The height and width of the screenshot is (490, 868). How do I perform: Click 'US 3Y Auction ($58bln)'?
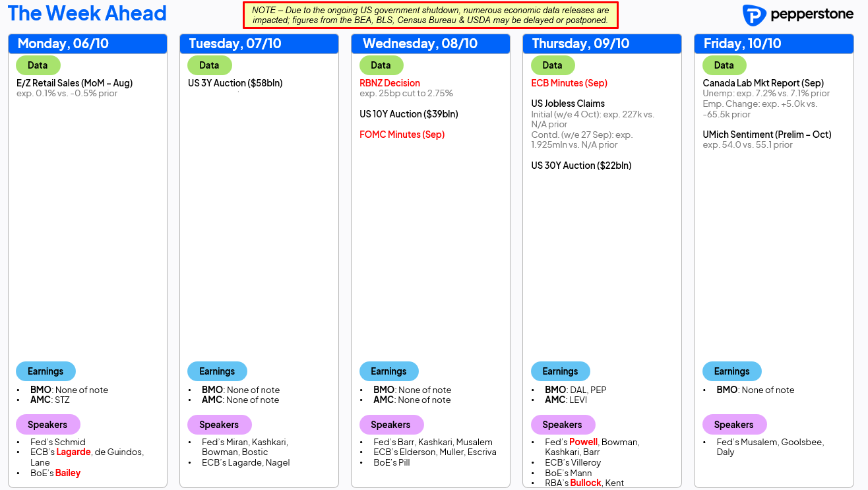coord(235,83)
